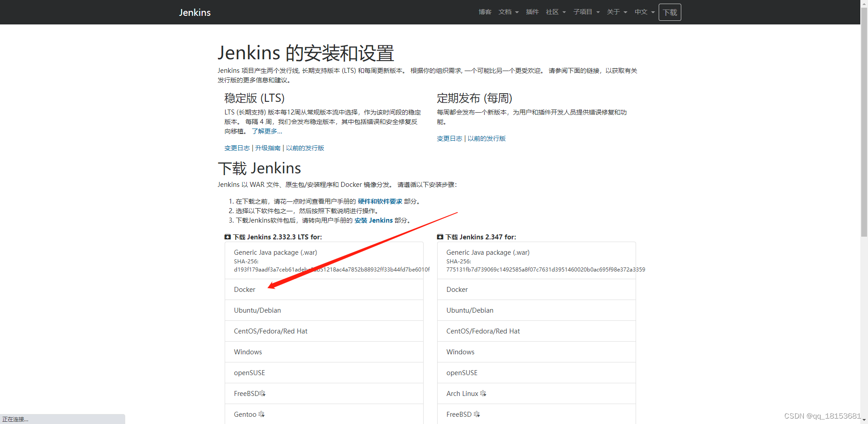
Task: Click third-party icon next to Gentoo
Action: click(261, 414)
